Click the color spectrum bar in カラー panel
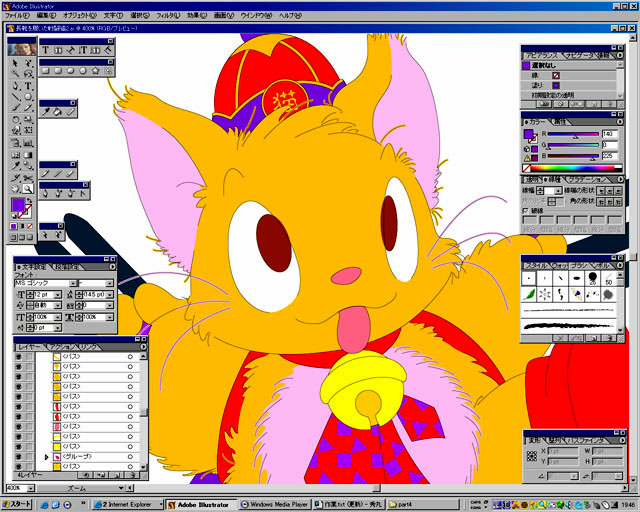The width and height of the screenshot is (640, 512). tap(576, 168)
